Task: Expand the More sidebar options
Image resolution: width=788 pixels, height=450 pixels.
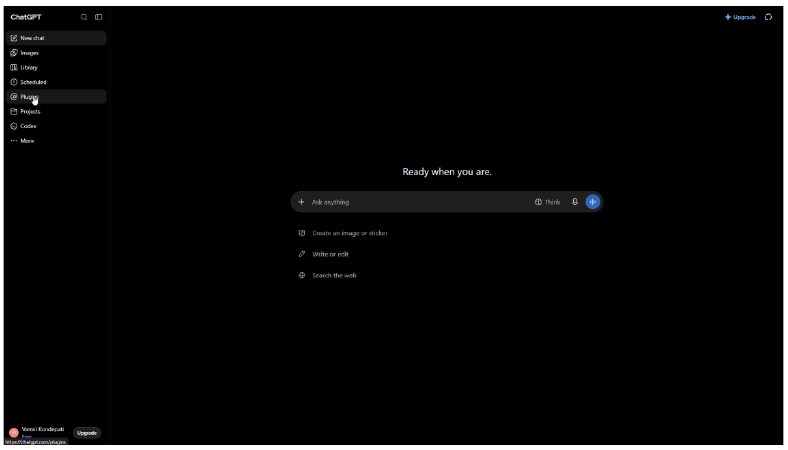Action: [56, 141]
